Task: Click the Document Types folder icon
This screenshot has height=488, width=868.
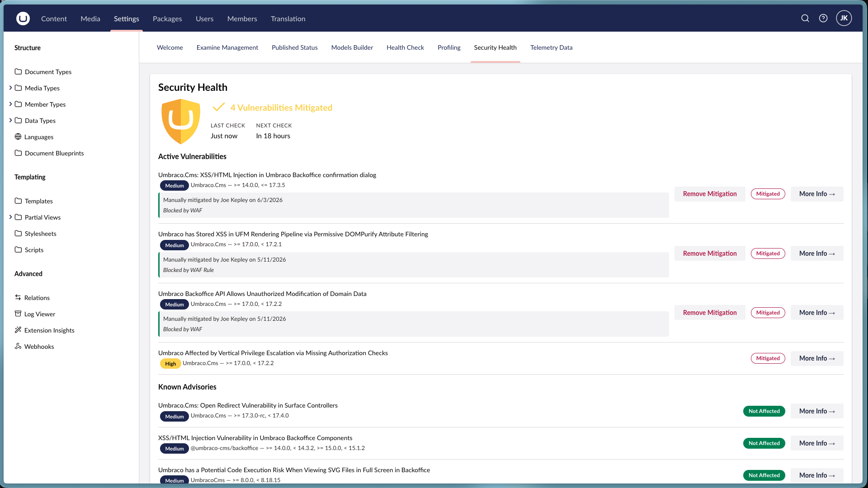Action: tap(18, 72)
